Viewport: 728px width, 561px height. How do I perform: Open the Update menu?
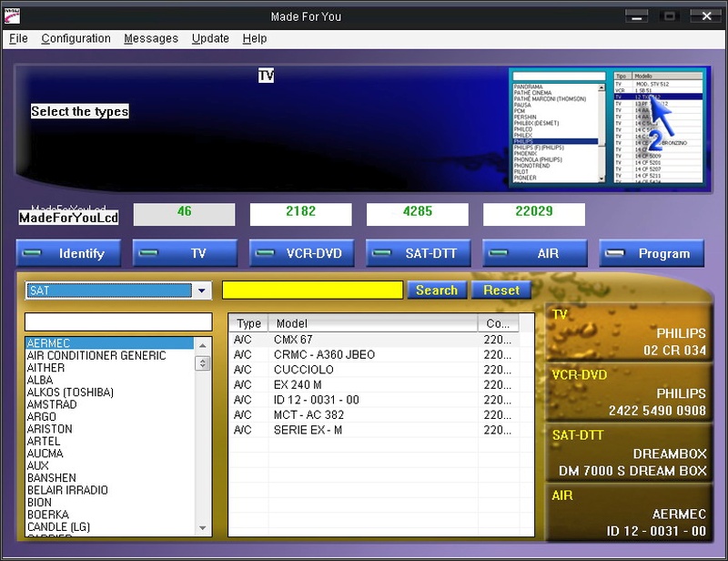tap(210, 38)
